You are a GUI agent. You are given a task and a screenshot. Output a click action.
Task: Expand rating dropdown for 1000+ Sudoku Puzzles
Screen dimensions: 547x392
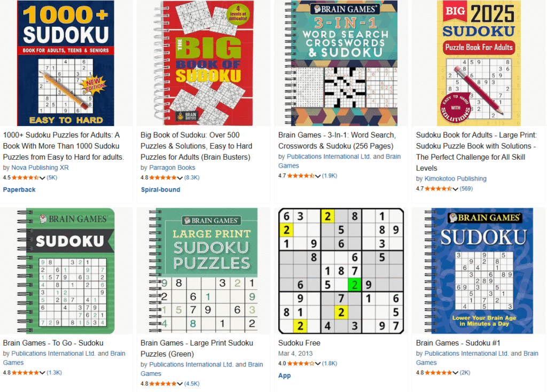(43, 178)
